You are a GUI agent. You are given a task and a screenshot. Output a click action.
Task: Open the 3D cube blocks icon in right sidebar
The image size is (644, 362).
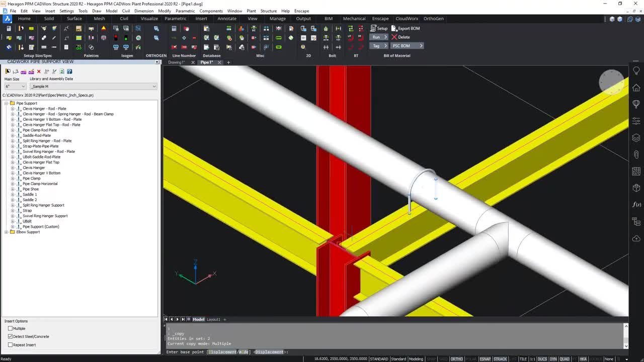[636, 188]
